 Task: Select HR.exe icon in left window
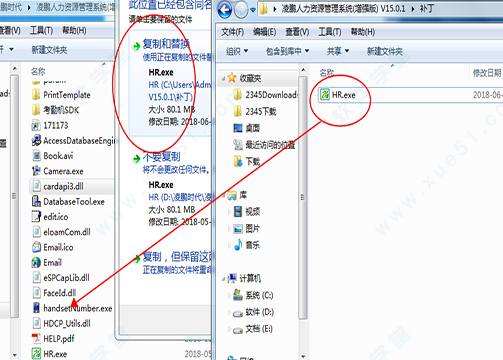click(x=36, y=354)
